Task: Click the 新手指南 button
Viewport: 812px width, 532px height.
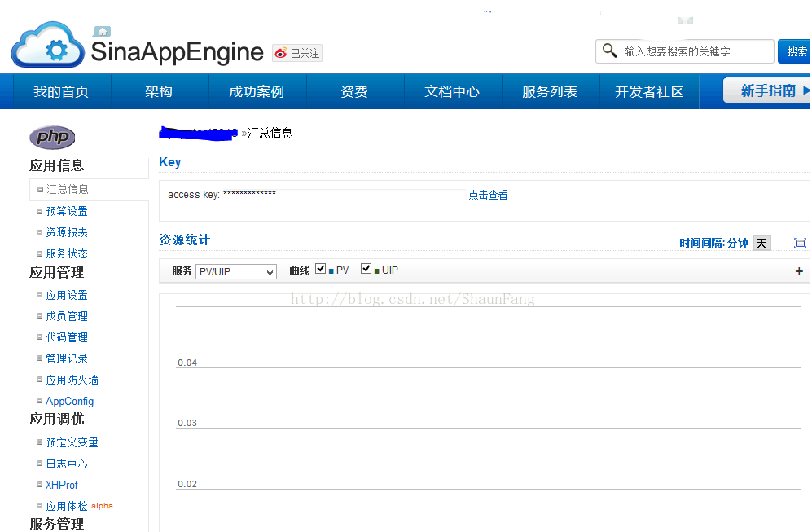Action: [767, 90]
